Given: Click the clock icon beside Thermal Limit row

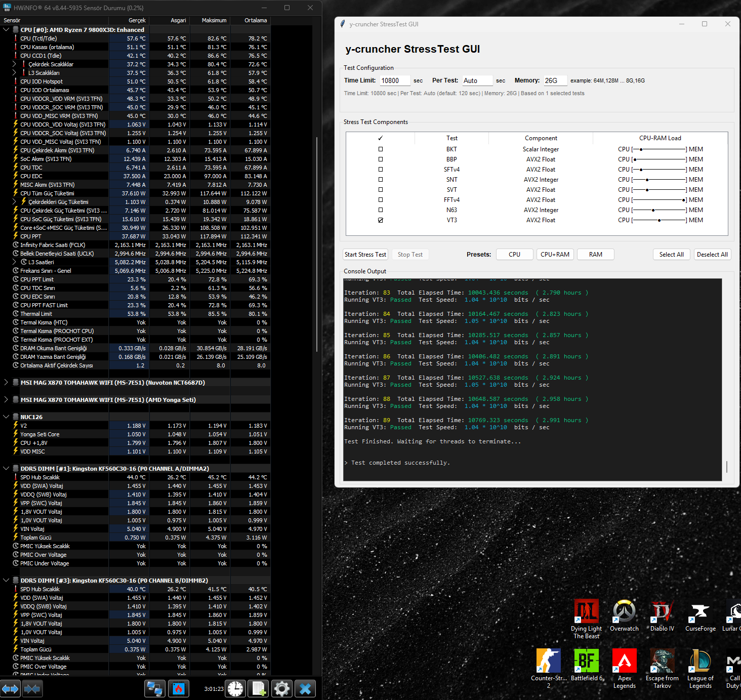Looking at the screenshot, I should 16,314.
